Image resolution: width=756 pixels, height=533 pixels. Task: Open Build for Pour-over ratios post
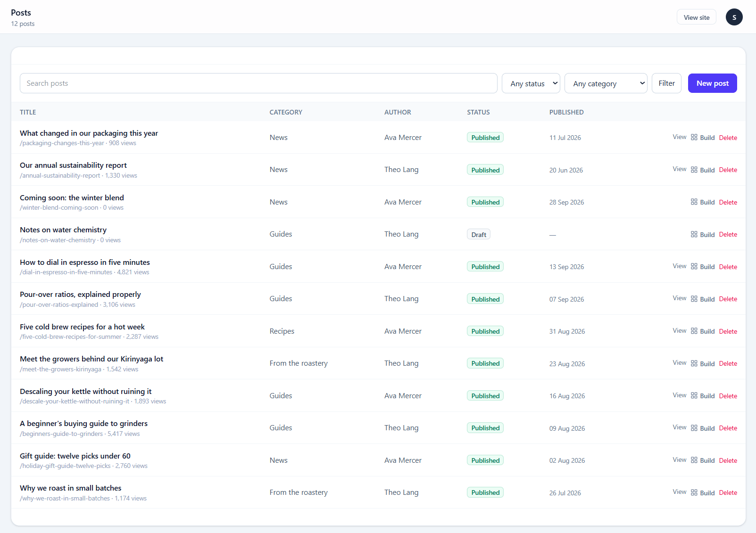(x=703, y=299)
